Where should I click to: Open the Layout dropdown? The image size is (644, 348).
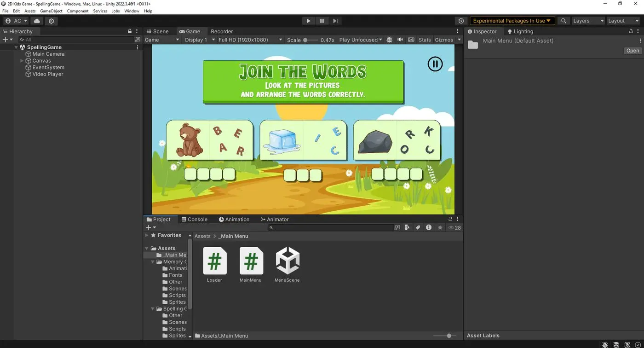pos(623,21)
